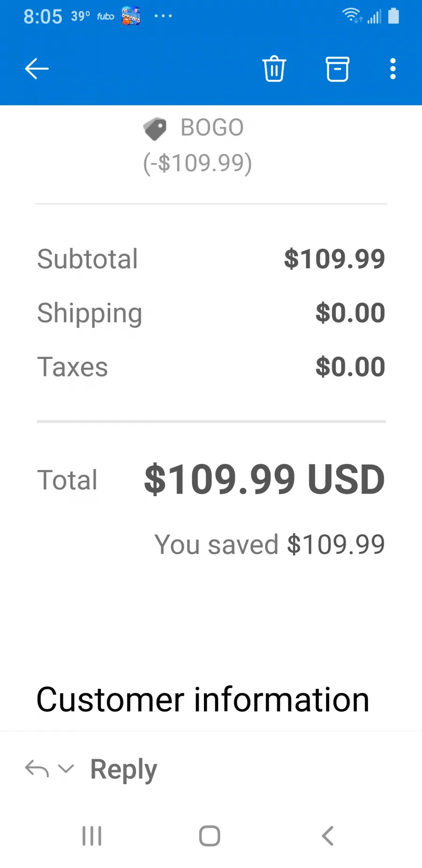This screenshot has height=868, width=422.
Task: Open the three-dot more options menu
Action: pyautogui.click(x=393, y=69)
